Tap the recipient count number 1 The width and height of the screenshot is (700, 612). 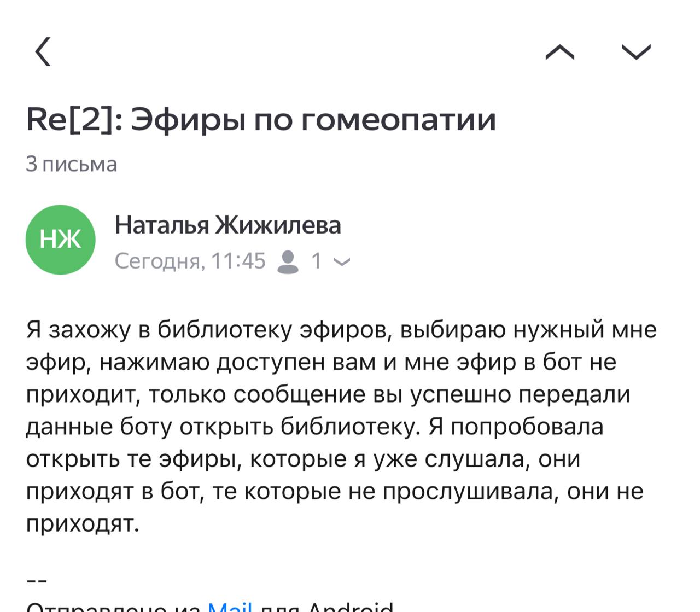316,261
